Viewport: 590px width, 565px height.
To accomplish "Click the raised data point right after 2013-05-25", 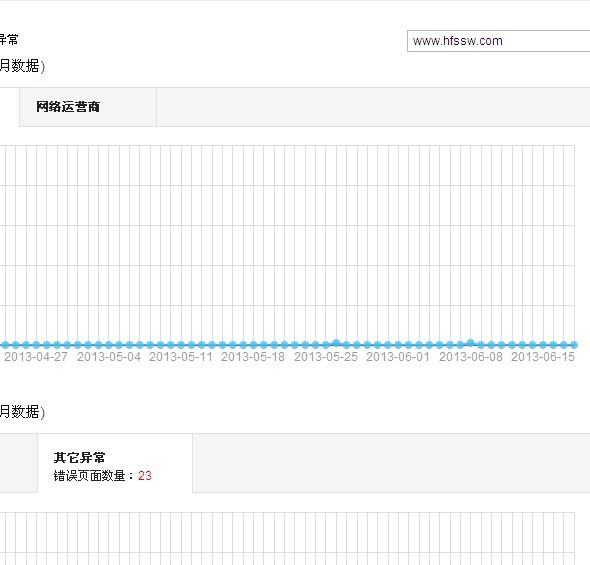I will tap(336, 343).
